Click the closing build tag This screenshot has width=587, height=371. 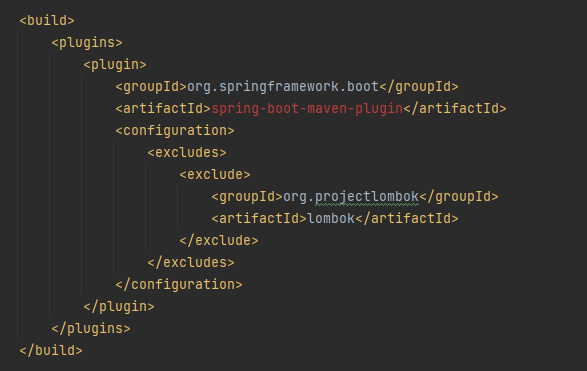coord(51,351)
